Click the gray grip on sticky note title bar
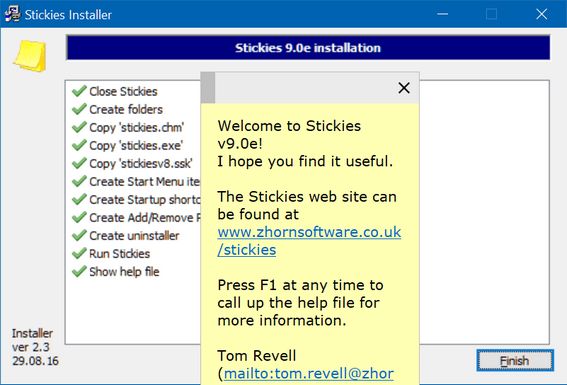 (x=208, y=87)
